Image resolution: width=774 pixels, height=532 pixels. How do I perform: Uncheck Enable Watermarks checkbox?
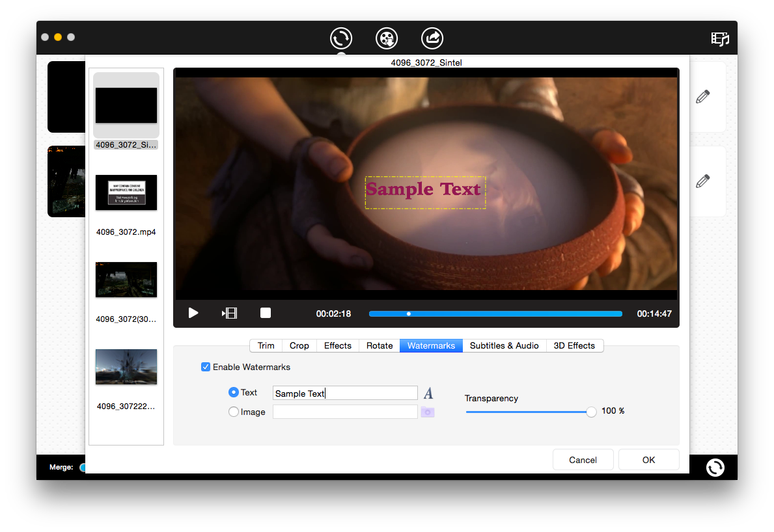[206, 367]
